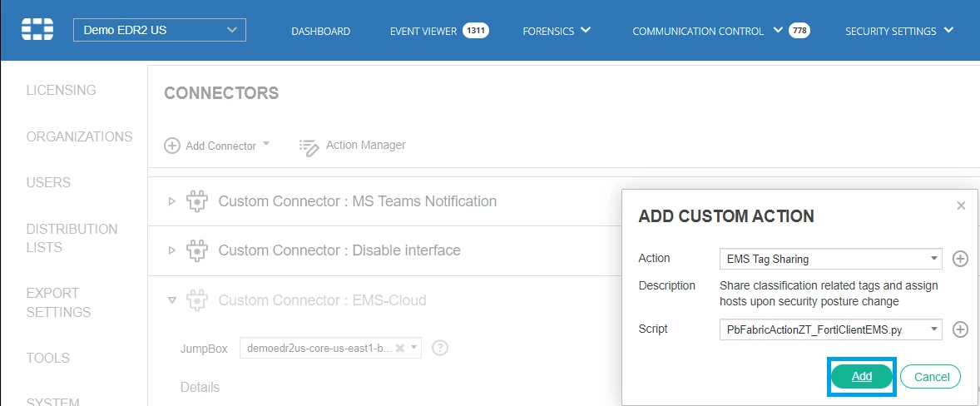The width and height of the screenshot is (980, 406).
Task: Expand the MS Teams Notification connector row
Action: point(172,201)
